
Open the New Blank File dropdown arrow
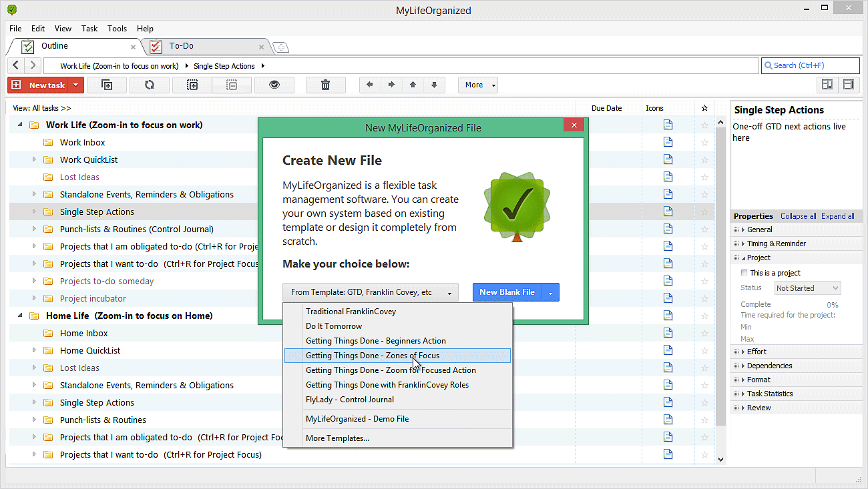(551, 292)
